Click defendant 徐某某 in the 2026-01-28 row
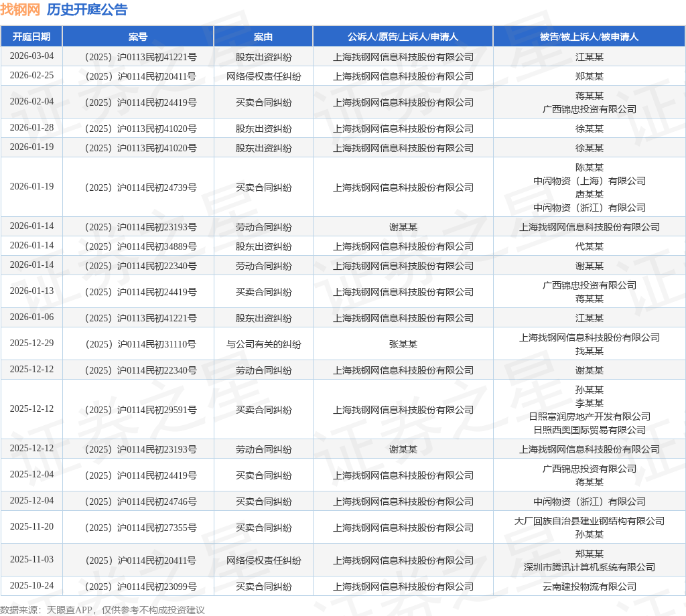 [590, 129]
